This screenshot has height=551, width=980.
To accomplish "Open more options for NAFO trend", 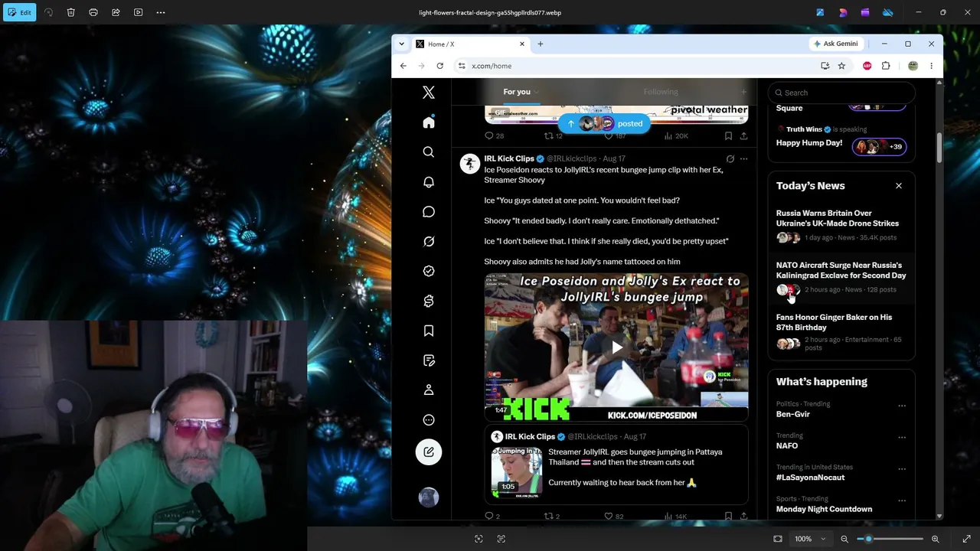I will [x=902, y=438].
